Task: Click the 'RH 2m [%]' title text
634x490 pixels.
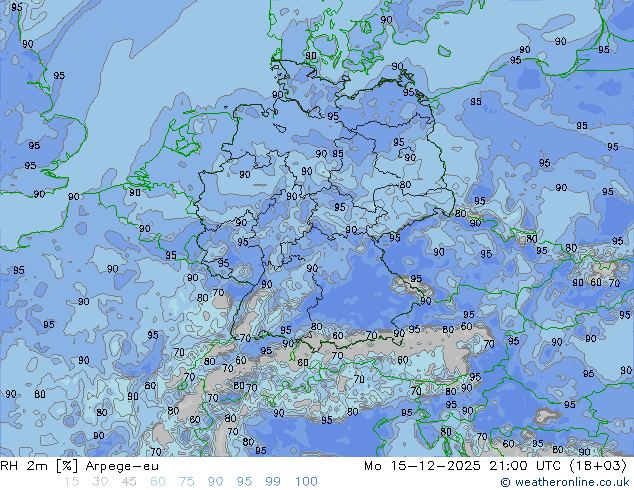Action: 39,466
